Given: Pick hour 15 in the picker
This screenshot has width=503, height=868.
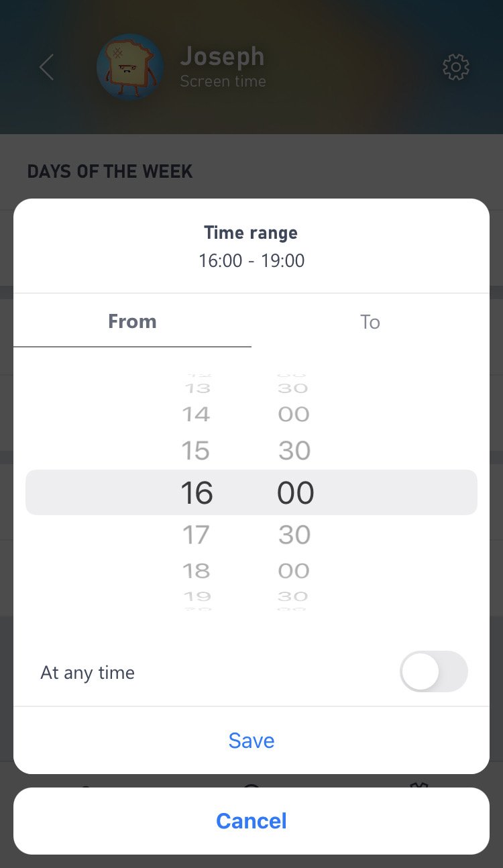Looking at the screenshot, I should [x=196, y=451].
